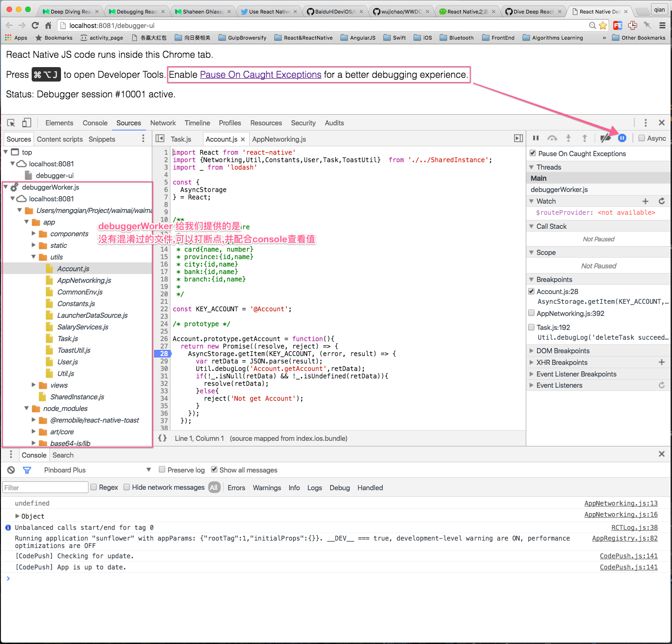The height and width of the screenshot is (644, 672).
Task: Uncheck Show all messages
Action: click(214, 470)
